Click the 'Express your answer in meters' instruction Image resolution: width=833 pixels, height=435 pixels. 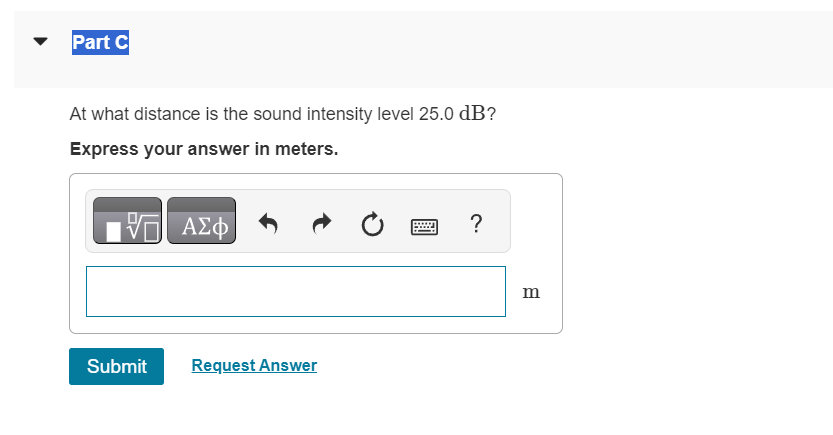pos(204,150)
